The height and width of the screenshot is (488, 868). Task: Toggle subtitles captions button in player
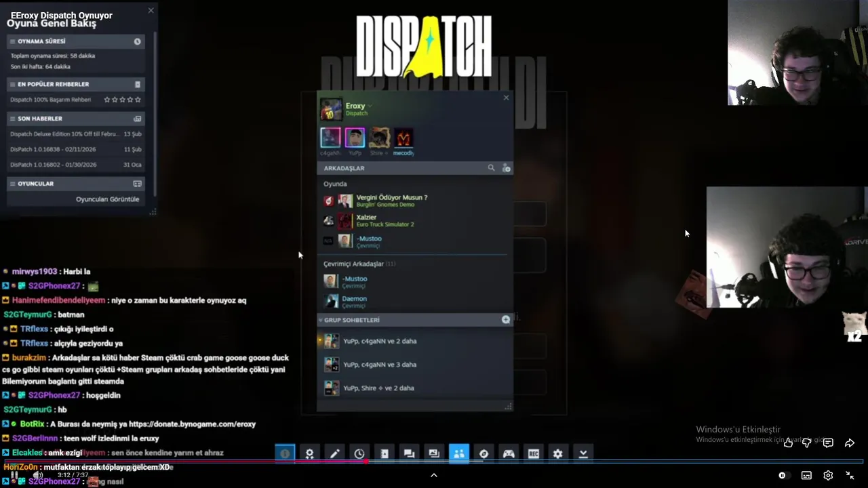pyautogui.click(x=806, y=476)
